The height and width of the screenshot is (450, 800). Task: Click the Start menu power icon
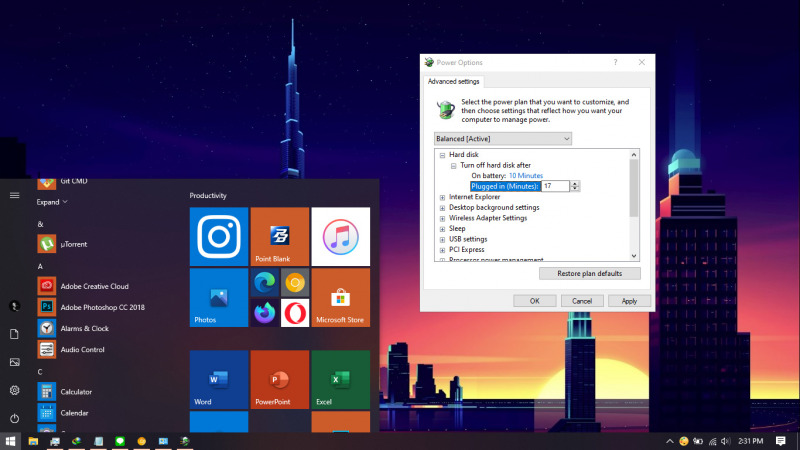[x=14, y=418]
